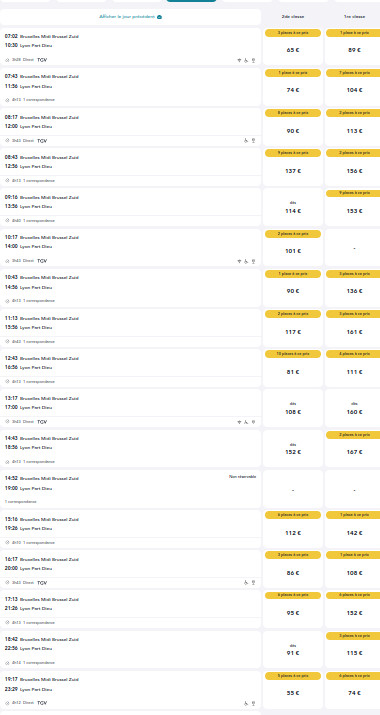Click the wheelchair icon on 10:17 train
Image resolution: width=380 pixels, height=715 pixels.
click(x=246, y=261)
